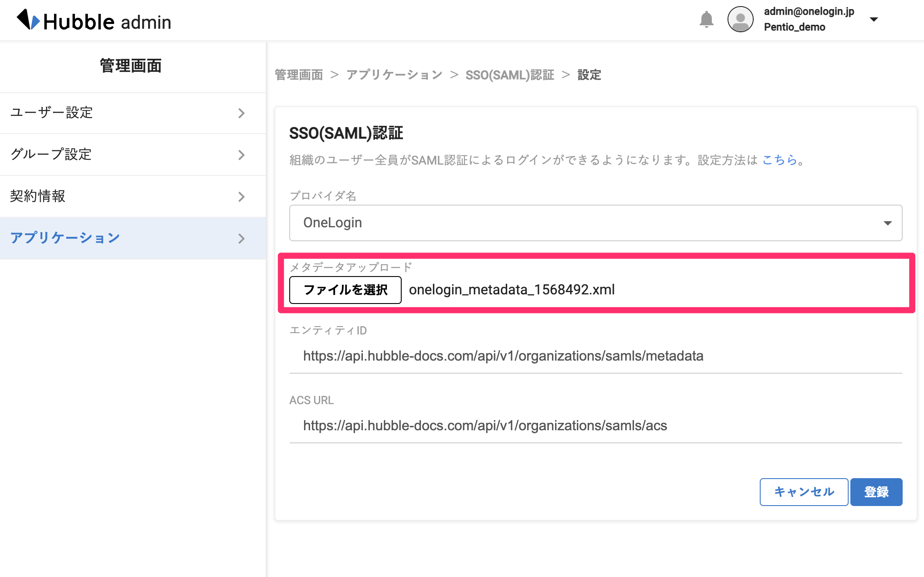This screenshot has width=924, height=577.
Task: Expand the ユーザー設定 chevron
Action: click(x=242, y=113)
